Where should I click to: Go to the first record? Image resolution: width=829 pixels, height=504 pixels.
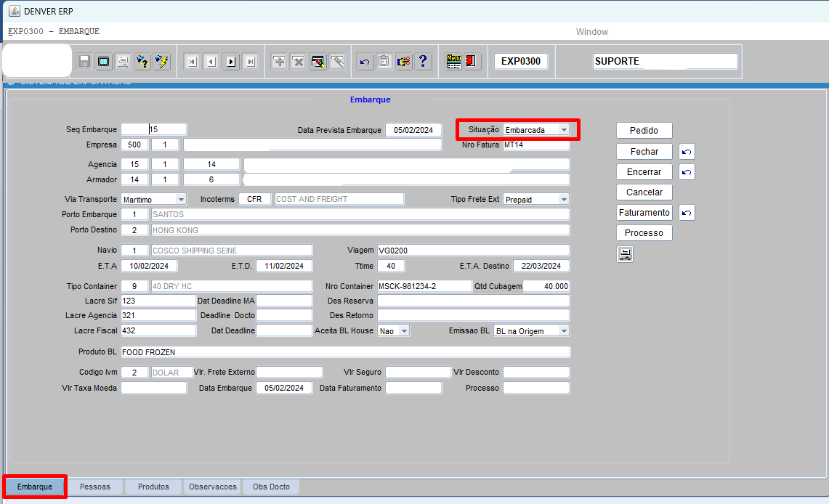[192, 62]
